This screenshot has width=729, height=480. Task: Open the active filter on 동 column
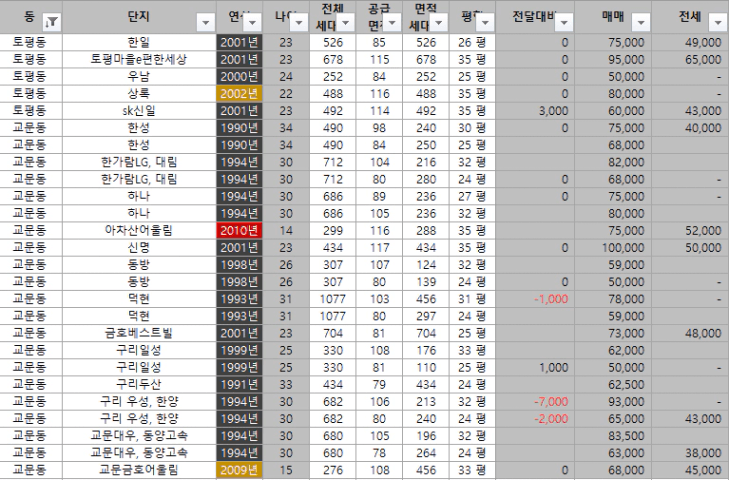click(x=52, y=21)
